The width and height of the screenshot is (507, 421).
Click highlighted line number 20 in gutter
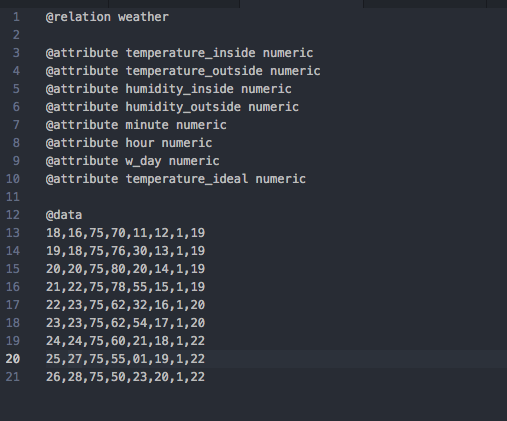pyautogui.click(x=13, y=359)
